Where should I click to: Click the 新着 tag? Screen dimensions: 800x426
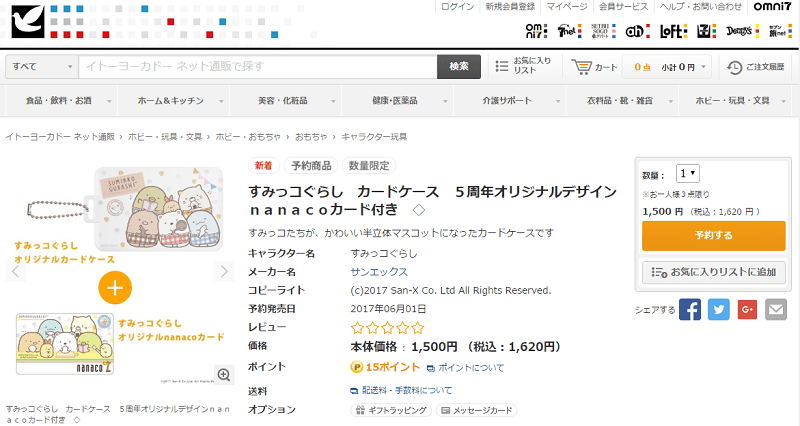[x=264, y=166]
